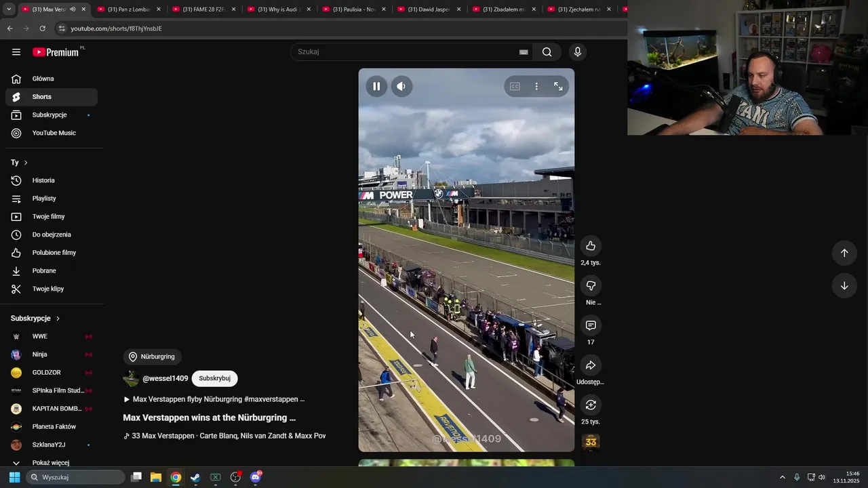This screenshot has width=868, height=488.
Task: Open YouTube Music from the sidebar
Action: 52,133
